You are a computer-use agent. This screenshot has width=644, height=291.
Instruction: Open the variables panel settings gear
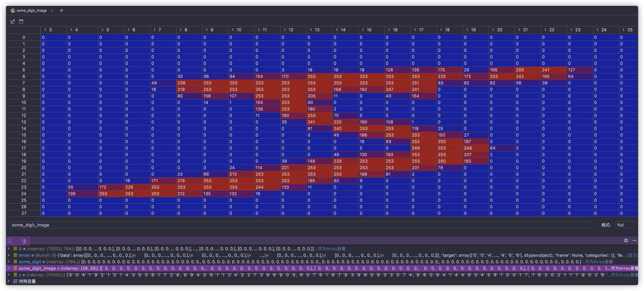coord(626,240)
